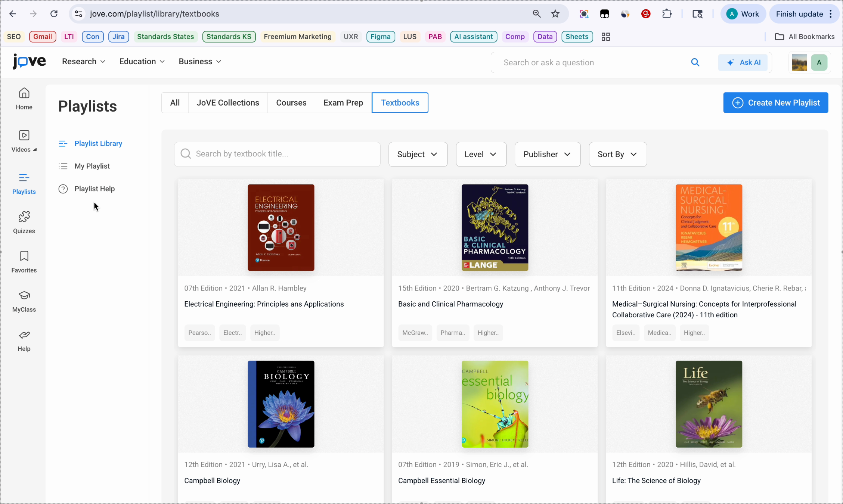Viewport: 843px width, 504px height.
Task: Open the Jira bookmark
Action: pos(118,37)
